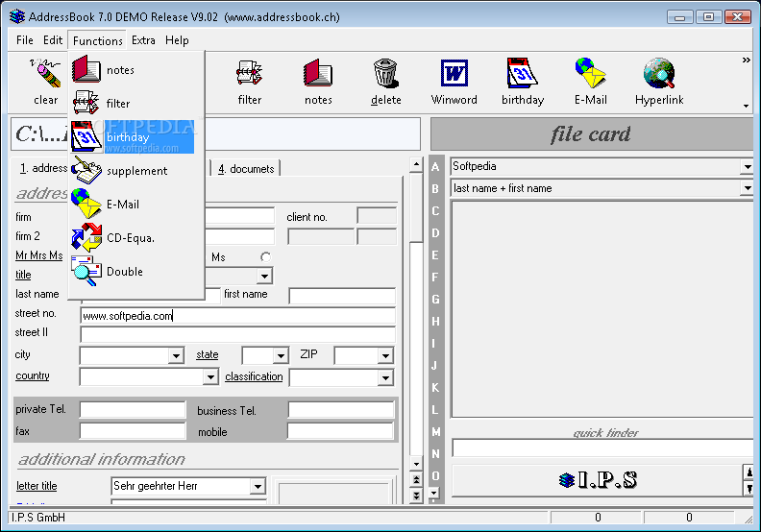Click the classification label link

click(254, 376)
